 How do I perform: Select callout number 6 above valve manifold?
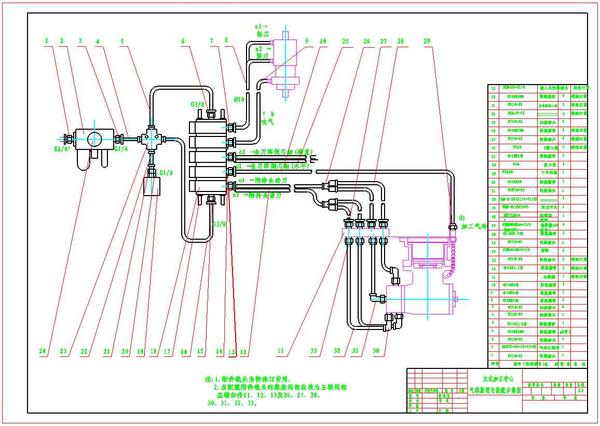pyautogui.click(x=183, y=41)
